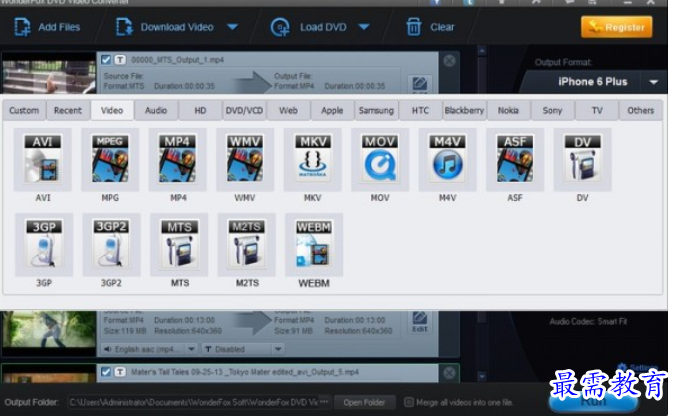Image resolution: width=674 pixels, height=416 pixels.
Task: Select the WMV format icon
Action: point(245,159)
